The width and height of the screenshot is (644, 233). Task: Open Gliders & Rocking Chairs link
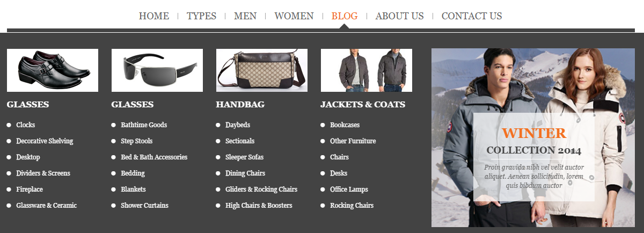261,190
